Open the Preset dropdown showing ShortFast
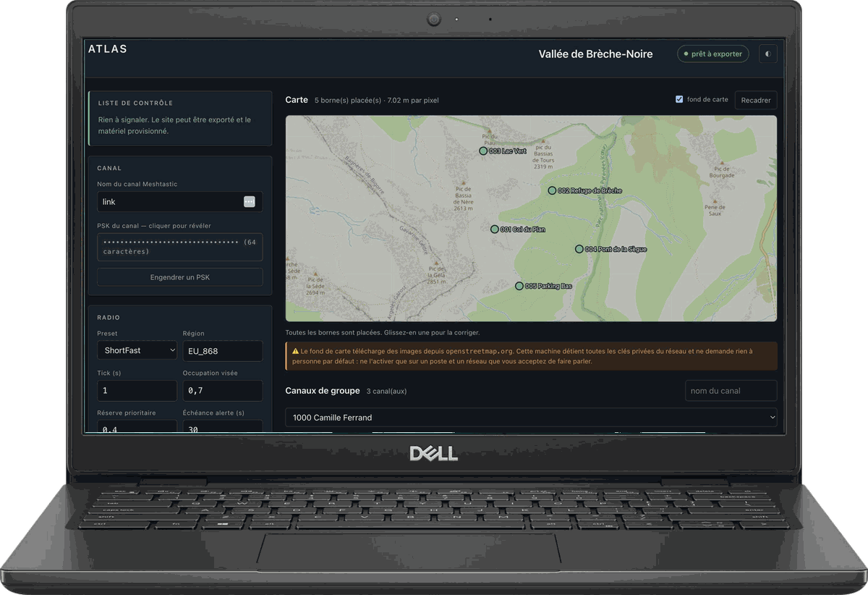The image size is (868, 595). coord(137,350)
